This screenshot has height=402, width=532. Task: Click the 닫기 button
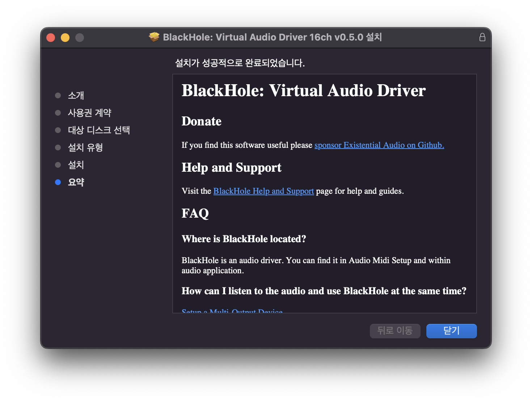pos(451,331)
